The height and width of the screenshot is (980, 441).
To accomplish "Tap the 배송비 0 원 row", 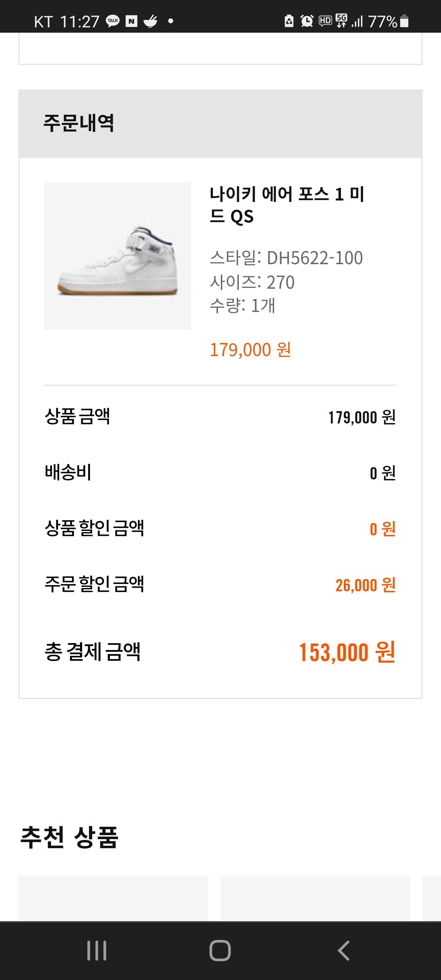I will tap(220, 473).
